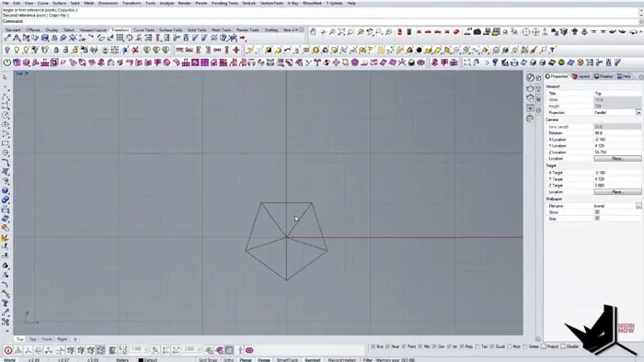This screenshot has width=644, height=362.
Task: Switch to the Right viewport tab
Action: [62, 339]
